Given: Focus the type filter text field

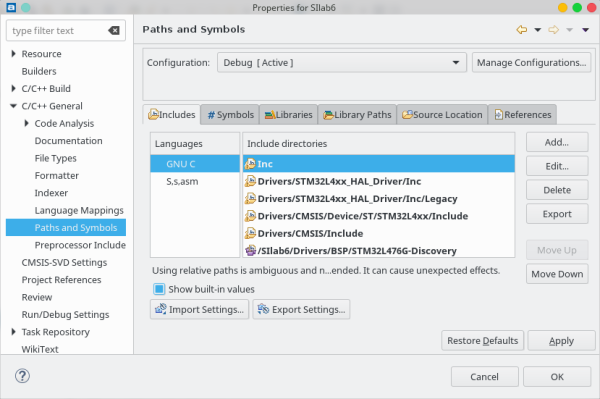Looking at the screenshot, I should 57,31.
